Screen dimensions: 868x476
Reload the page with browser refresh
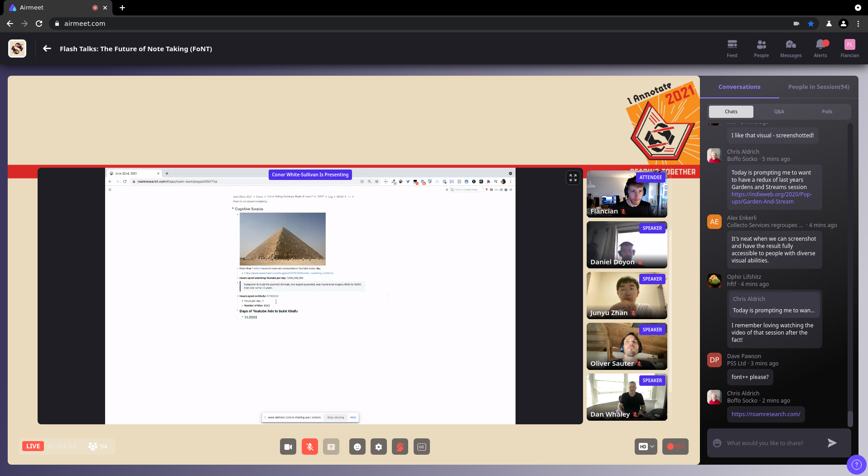(x=39, y=24)
